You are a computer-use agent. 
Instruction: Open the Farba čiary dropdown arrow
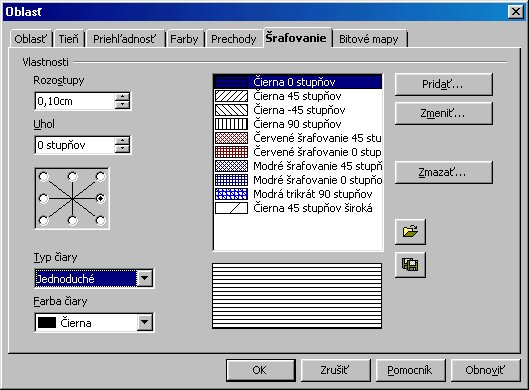[145, 322]
